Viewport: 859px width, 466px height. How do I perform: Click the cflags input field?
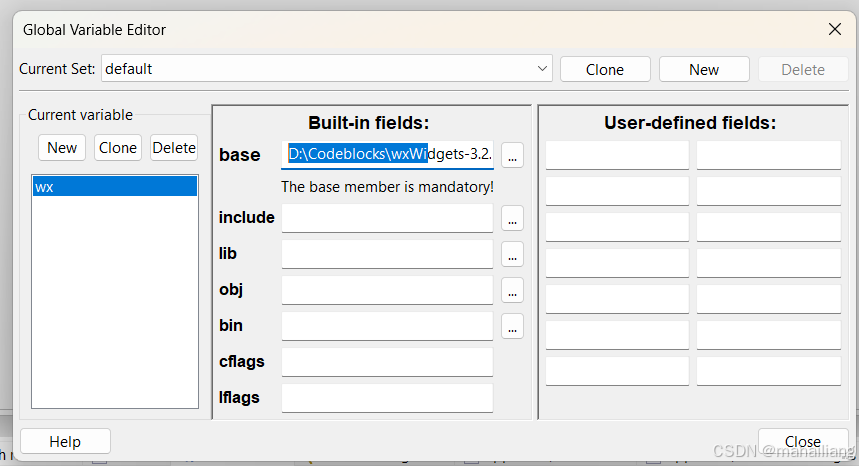387,362
